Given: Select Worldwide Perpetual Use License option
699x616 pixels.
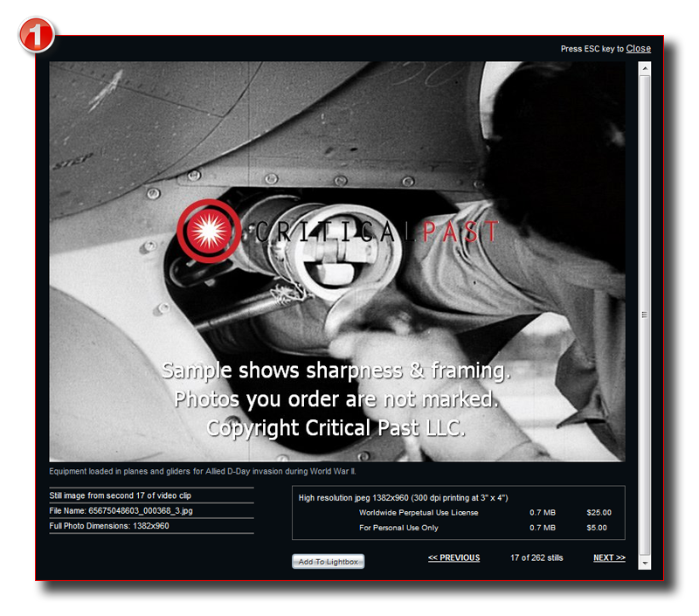Looking at the screenshot, I should pyautogui.click(x=419, y=513).
